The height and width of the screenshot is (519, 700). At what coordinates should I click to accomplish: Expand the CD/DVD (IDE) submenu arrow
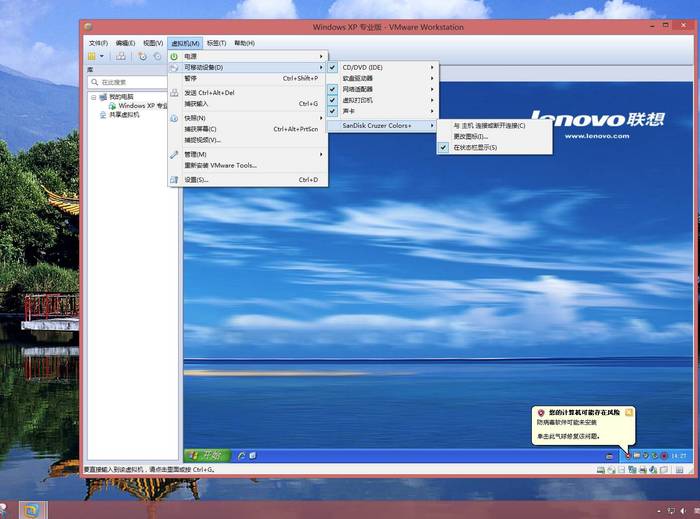point(432,67)
